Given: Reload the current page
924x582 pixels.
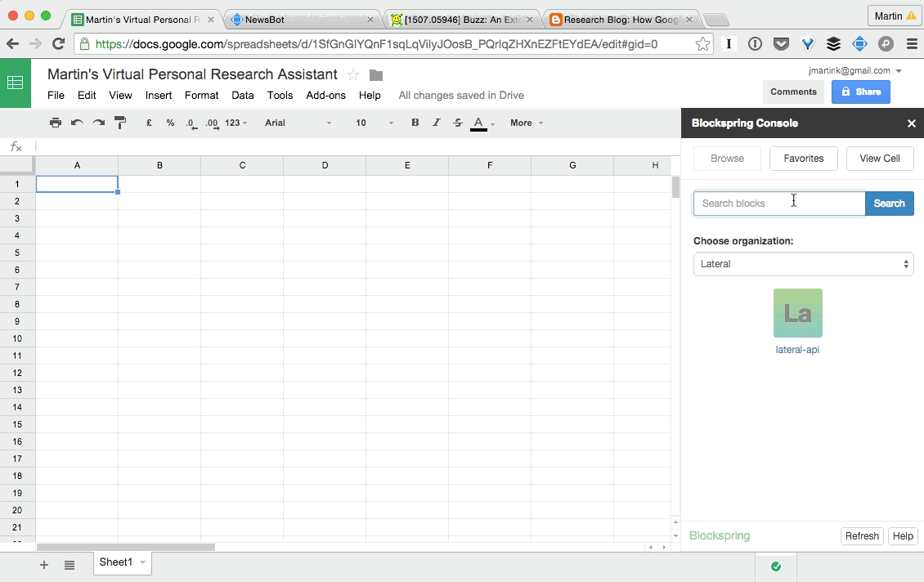Looking at the screenshot, I should [58, 43].
